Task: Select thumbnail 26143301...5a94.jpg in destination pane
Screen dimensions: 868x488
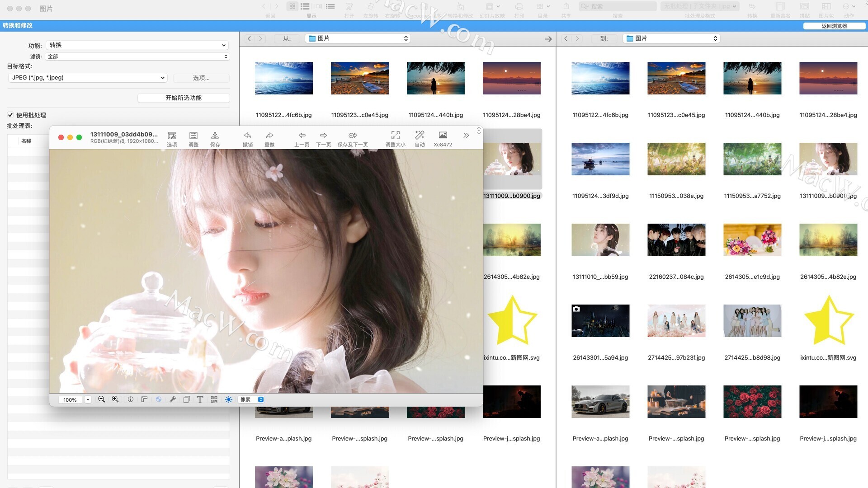Action: [x=600, y=321]
